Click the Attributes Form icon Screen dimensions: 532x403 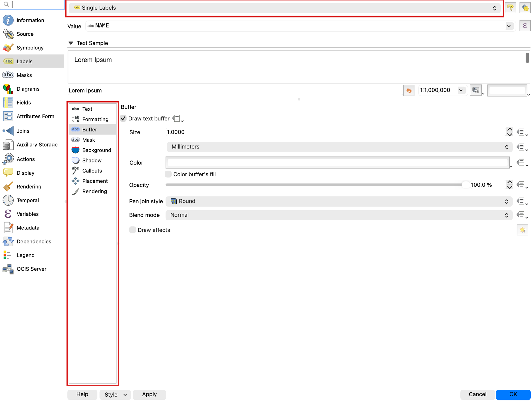point(8,116)
